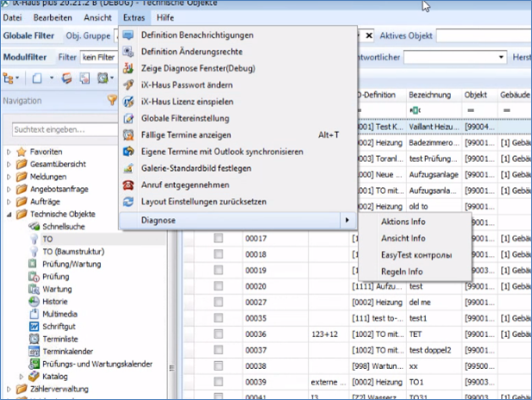Click the Zeige Diagnose Fenster icon
Screen dimensions: 532x400
(128, 68)
